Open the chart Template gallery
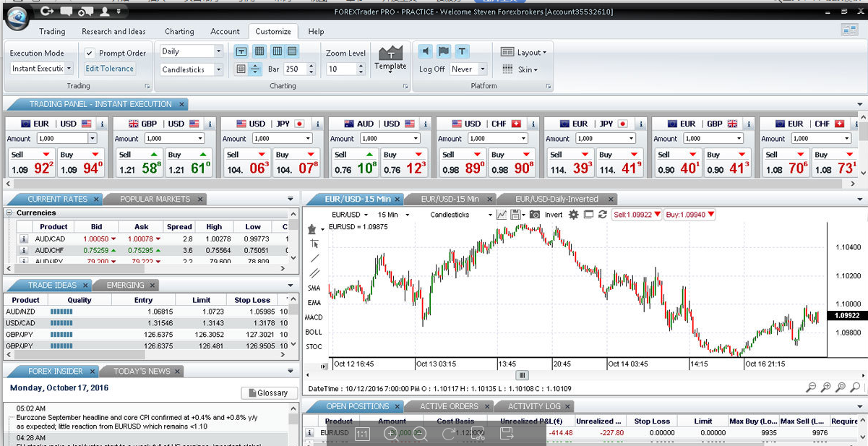The image size is (868, 446). (390, 59)
